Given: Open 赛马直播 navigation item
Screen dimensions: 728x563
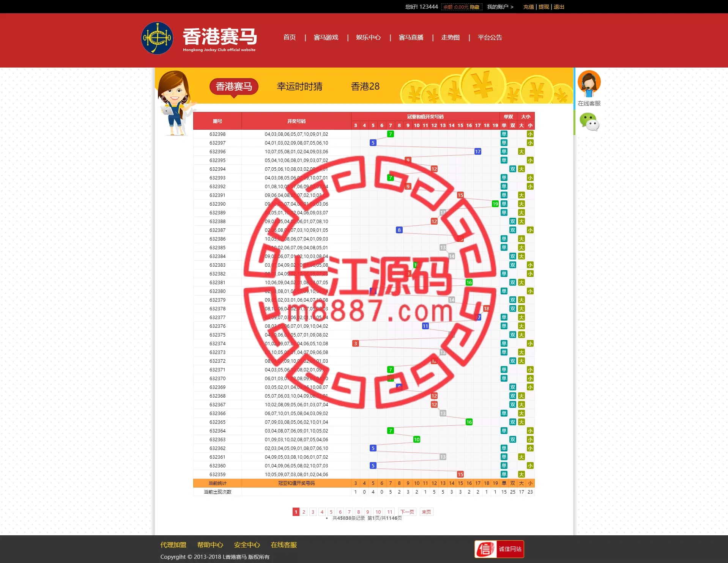Looking at the screenshot, I should (x=411, y=37).
